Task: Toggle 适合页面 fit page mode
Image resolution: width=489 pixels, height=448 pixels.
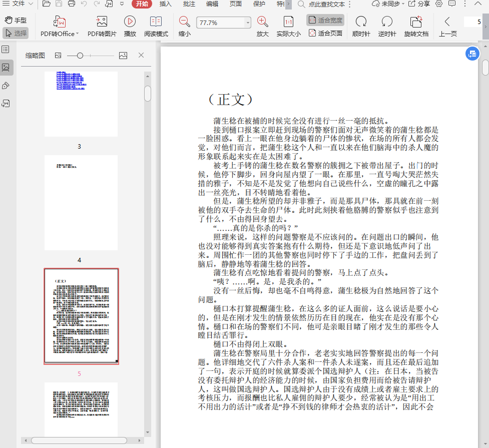Action: [x=325, y=33]
